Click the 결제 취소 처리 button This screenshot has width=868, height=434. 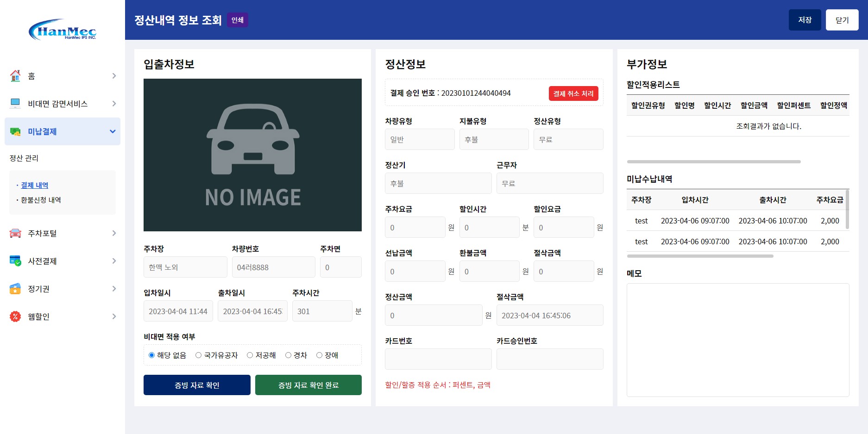[x=573, y=93]
